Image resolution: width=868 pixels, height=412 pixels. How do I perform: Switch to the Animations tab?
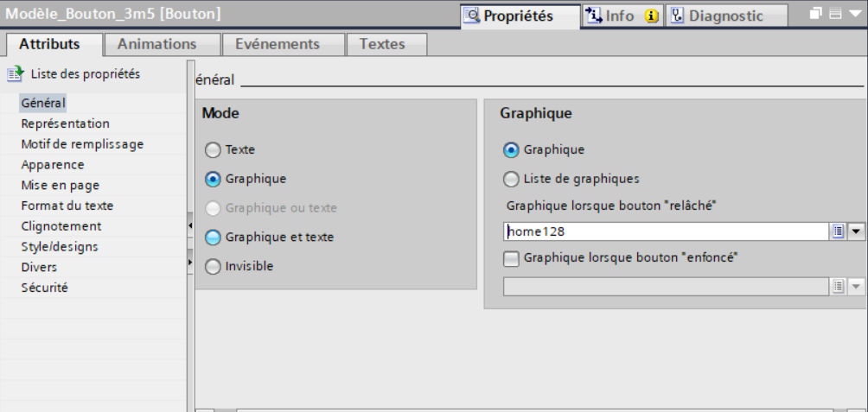click(156, 44)
